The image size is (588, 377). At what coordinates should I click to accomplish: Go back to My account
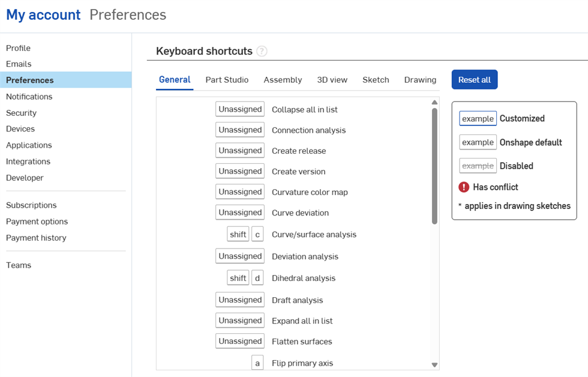pyautogui.click(x=43, y=15)
